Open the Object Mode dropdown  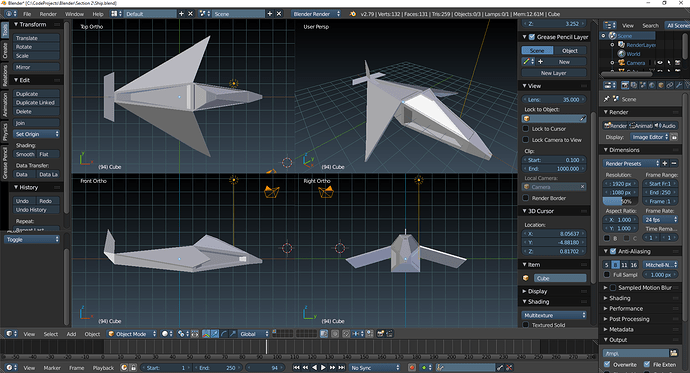[132, 334]
